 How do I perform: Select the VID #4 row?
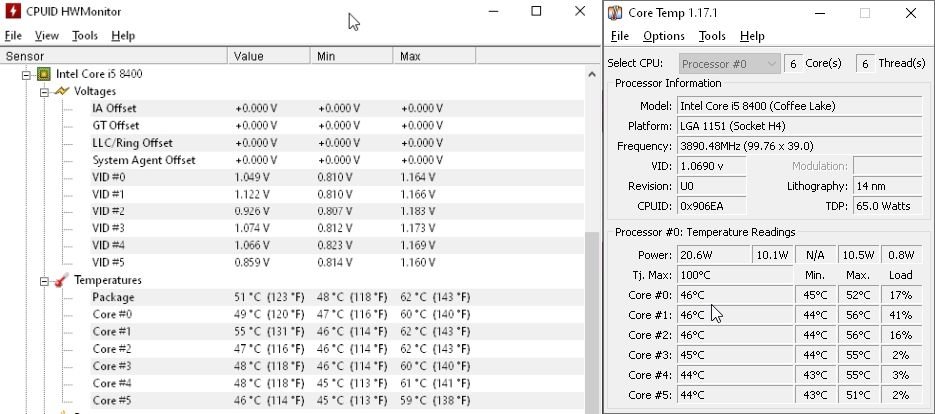(x=337, y=245)
